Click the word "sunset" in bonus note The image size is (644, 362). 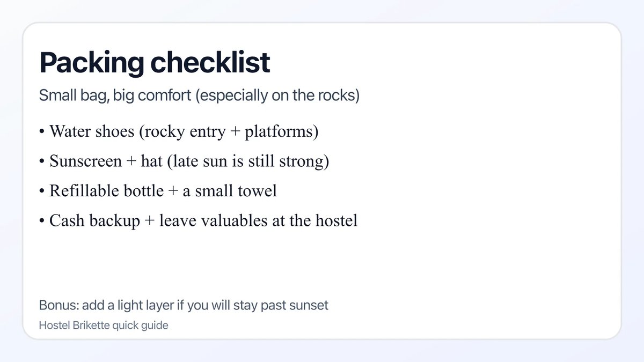coord(308,306)
